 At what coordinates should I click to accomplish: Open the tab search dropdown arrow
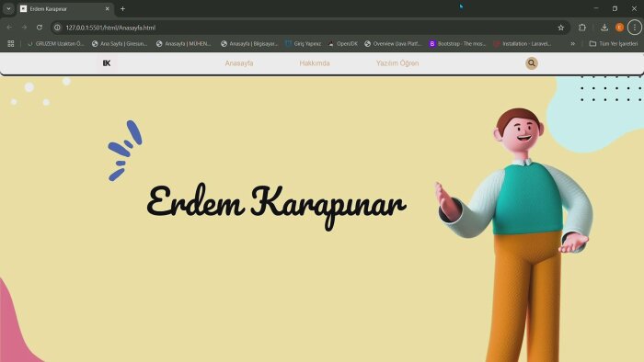pyautogui.click(x=8, y=8)
